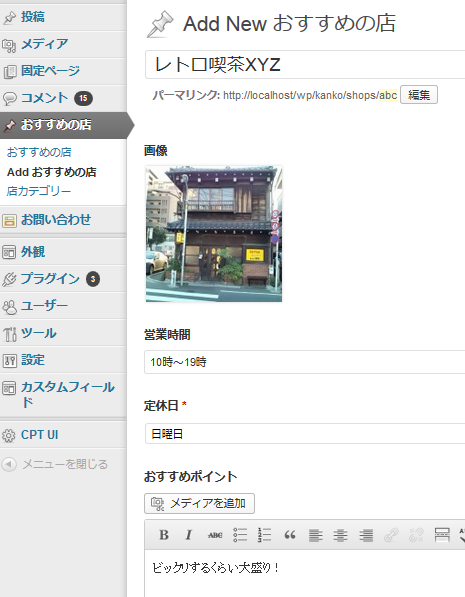Insert a numbered list
This screenshot has height=597, width=465.
[x=264, y=535]
